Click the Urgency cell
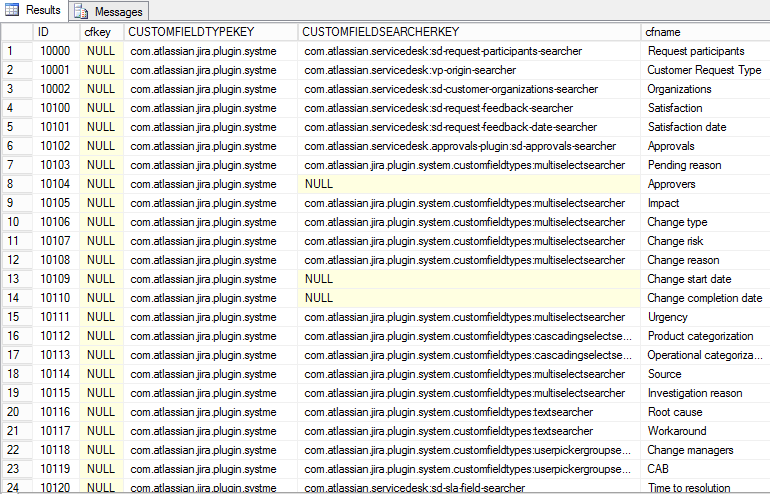Viewport: 770px width, 494px height. (x=705, y=317)
